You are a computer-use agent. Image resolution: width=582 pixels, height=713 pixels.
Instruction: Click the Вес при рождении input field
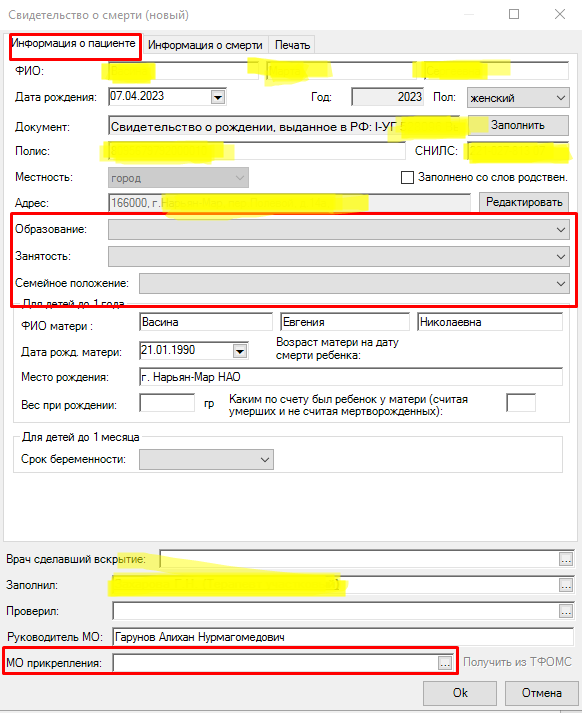point(167,403)
